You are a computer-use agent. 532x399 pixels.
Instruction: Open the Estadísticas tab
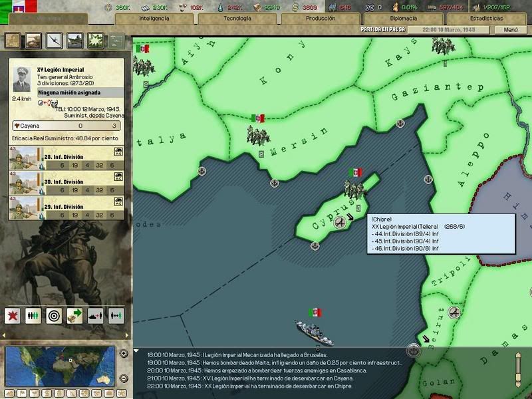point(487,19)
